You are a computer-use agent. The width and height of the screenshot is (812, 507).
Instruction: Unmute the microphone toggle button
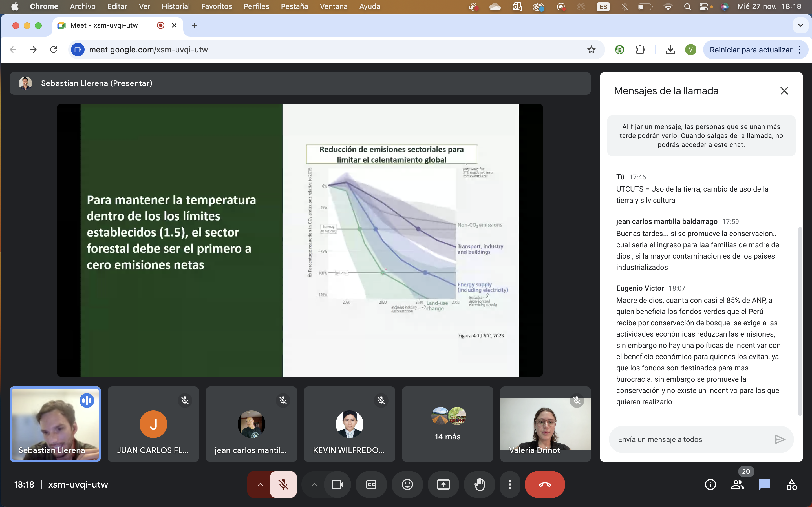click(283, 484)
